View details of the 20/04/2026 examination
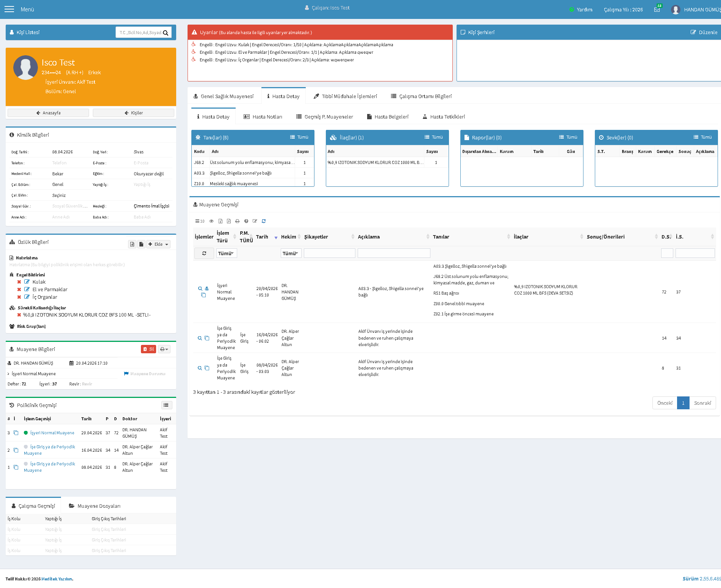The height and width of the screenshot is (588, 721). tap(200, 289)
